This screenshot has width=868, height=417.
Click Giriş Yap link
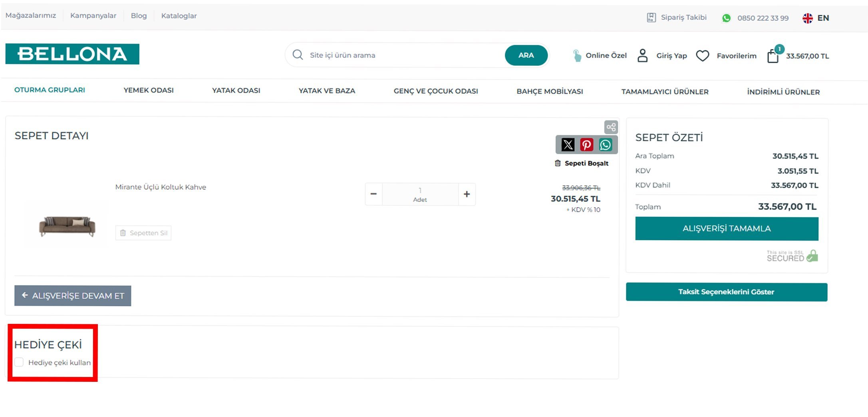click(671, 56)
